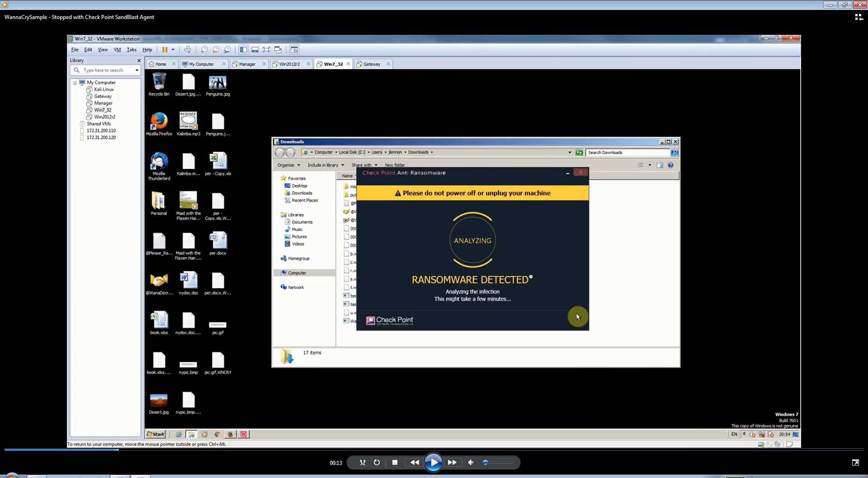Select host 172.31.200.110 in the library
This screenshot has width=868, height=478.
(x=101, y=131)
